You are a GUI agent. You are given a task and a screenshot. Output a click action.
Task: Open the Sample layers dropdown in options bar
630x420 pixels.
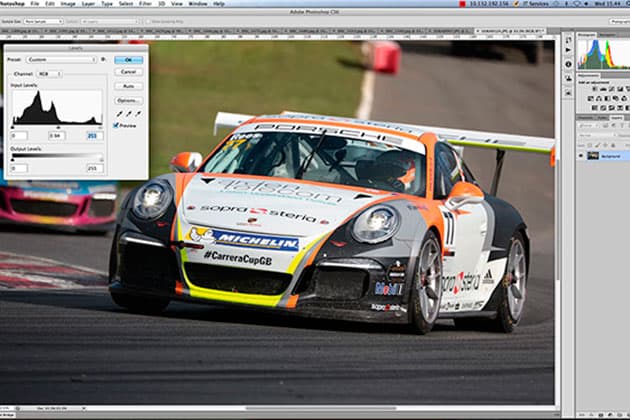[x=109, y=21]
